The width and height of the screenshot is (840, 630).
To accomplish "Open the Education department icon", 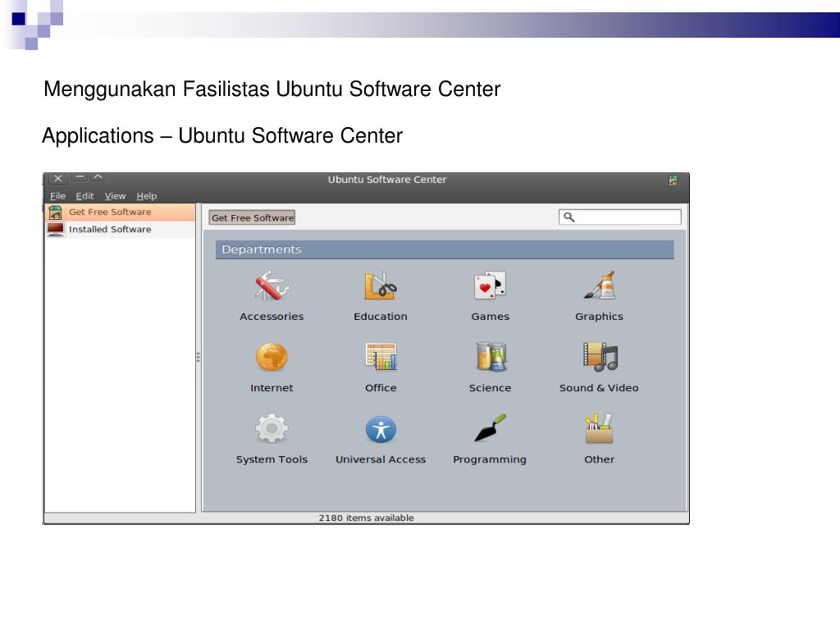I will (381, 285).
